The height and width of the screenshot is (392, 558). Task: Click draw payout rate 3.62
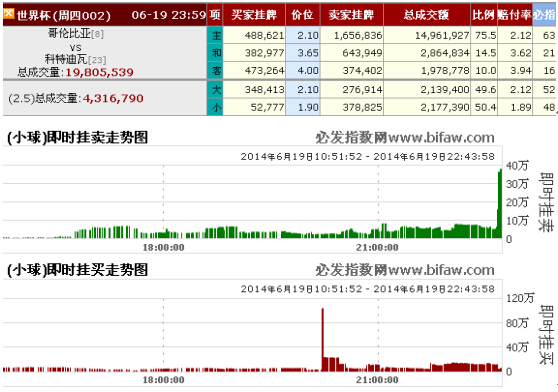[521, 53]
